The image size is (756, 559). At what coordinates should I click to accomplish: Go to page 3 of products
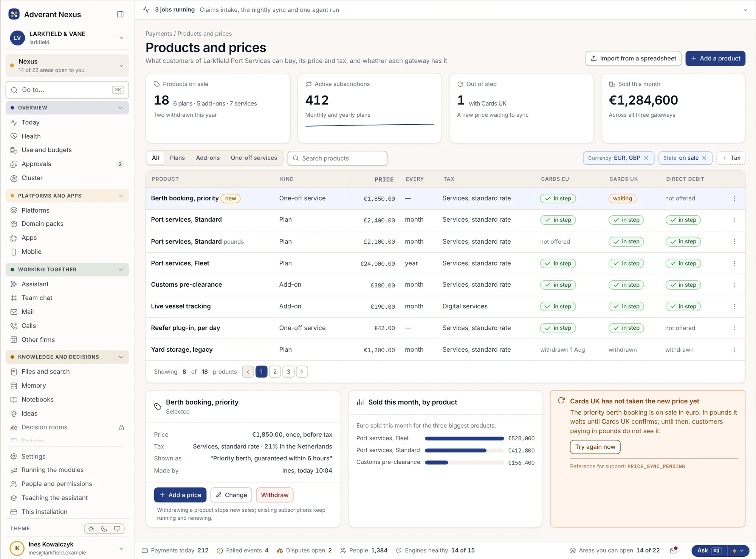coord(288,372)
